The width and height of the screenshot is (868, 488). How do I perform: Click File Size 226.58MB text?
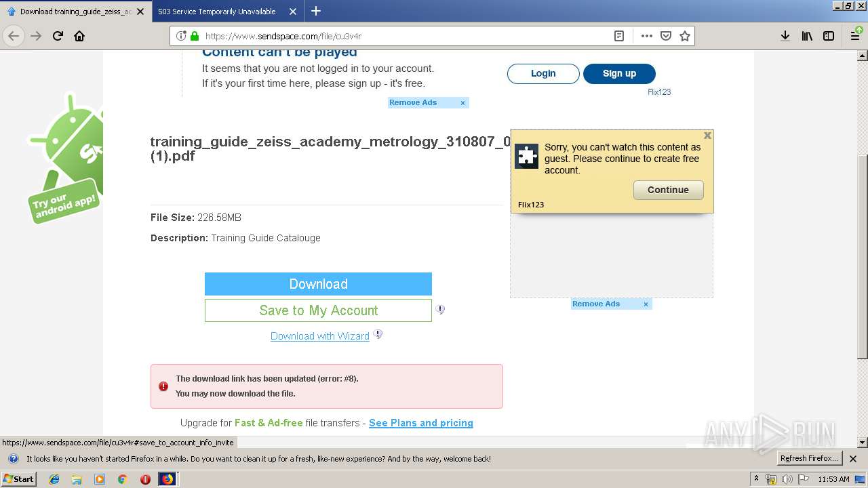click(x=196, y=218)
